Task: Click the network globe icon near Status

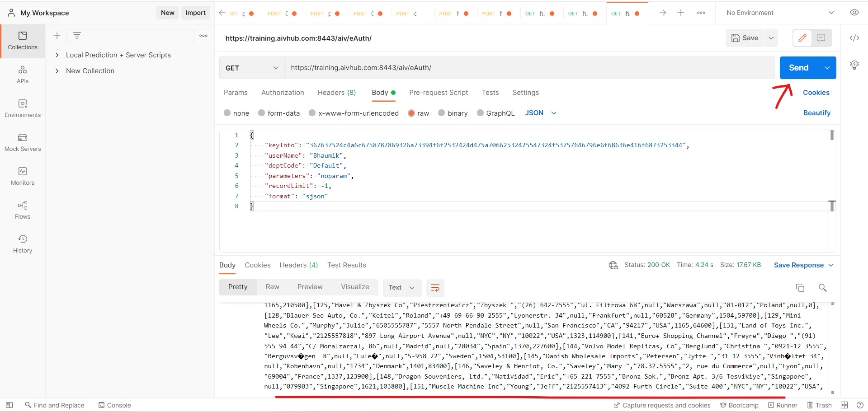Action: click(x=613, y=265)
